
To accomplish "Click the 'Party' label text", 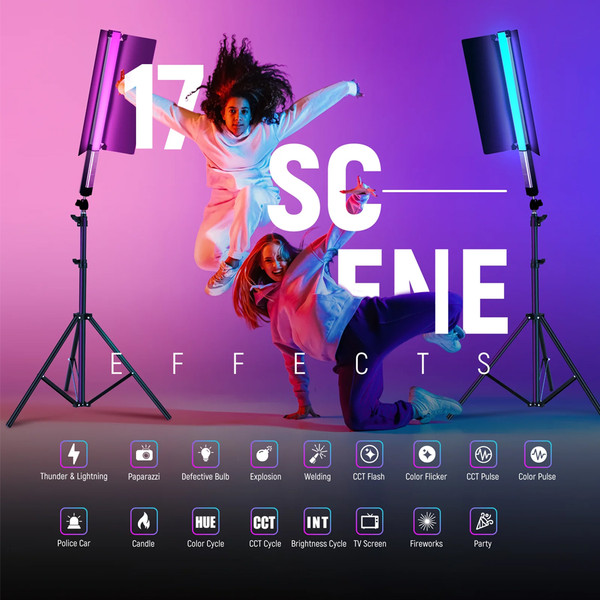I will click(x=483, y=544).
